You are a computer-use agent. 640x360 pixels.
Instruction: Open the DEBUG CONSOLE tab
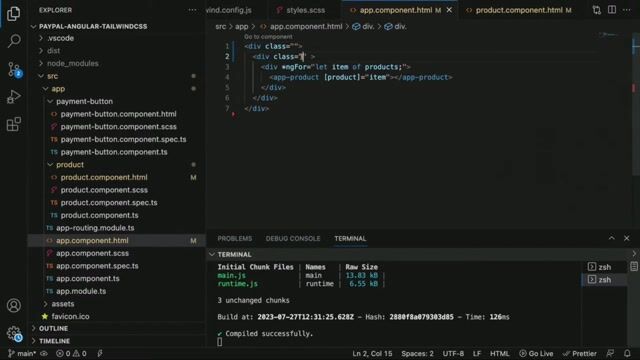pyautogui.click(x=293, y=238)
